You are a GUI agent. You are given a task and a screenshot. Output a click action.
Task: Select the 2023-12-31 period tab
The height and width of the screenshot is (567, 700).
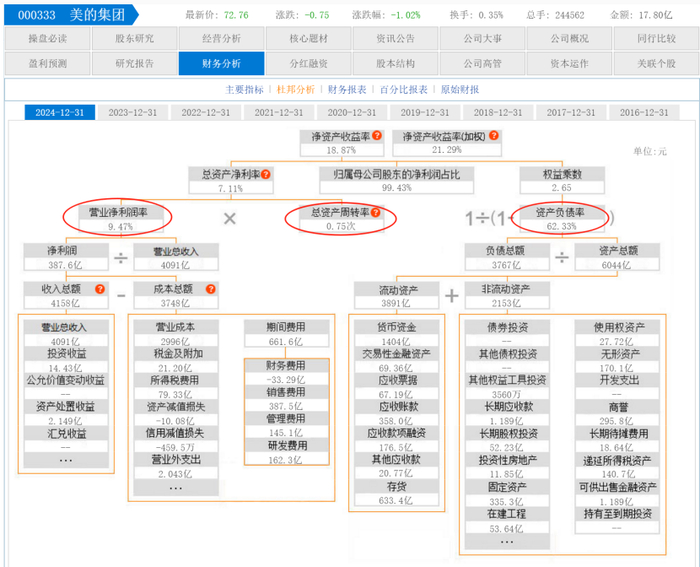(x=133, y=113)
